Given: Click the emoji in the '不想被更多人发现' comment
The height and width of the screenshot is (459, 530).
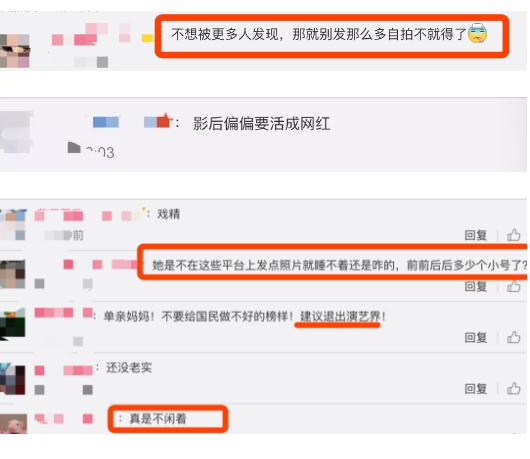Looking at the screenshot, I should (478, 33).
